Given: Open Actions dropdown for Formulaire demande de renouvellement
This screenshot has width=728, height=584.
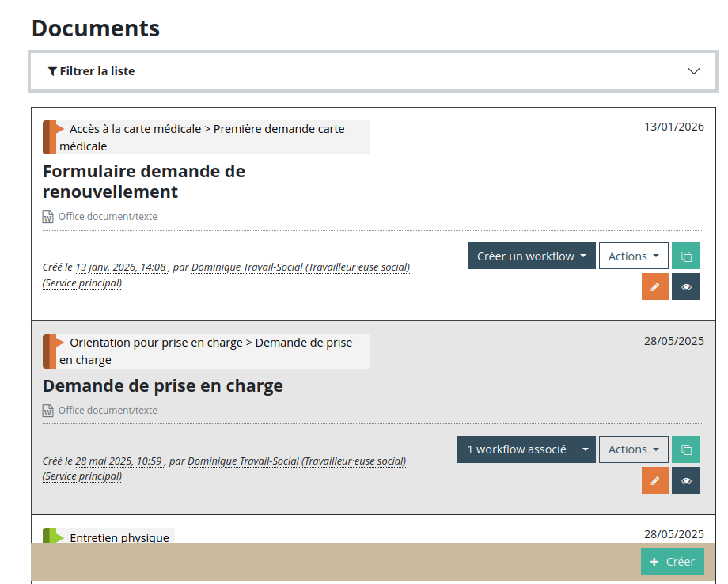Looking at the screenshot, I should point(633,256).
